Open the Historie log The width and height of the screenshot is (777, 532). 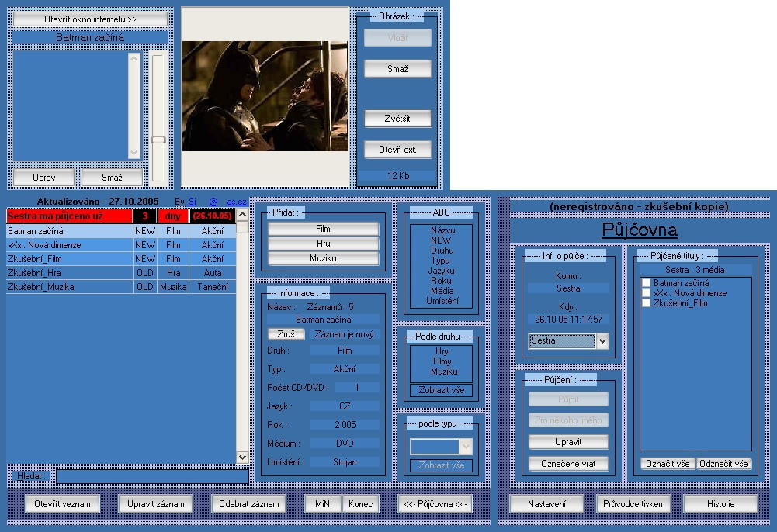[720, 504]
